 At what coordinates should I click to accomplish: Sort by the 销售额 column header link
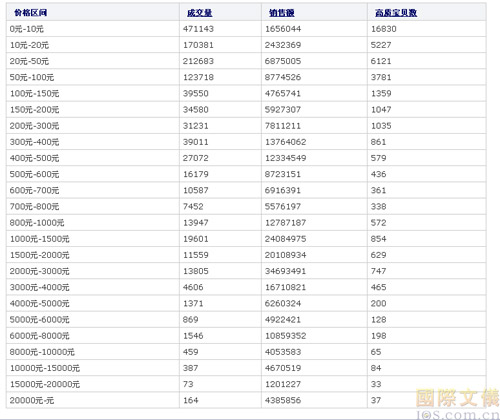coord(282,13)
